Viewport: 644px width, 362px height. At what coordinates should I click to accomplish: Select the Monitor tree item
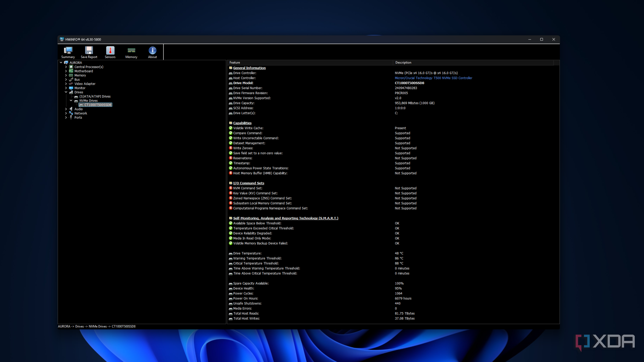click(x=80, y=88)
